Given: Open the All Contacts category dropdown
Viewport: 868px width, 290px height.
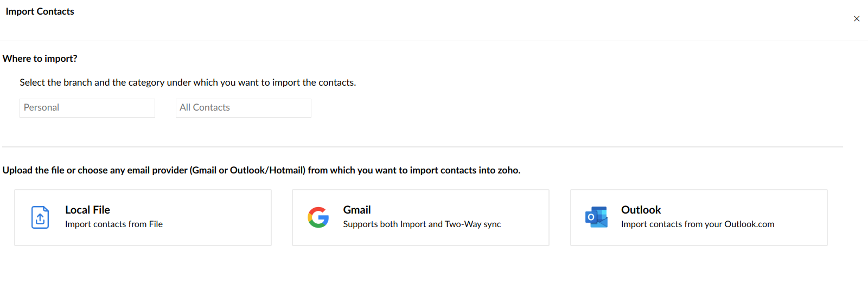Looking at the screenshot, I should coord(244,108).
